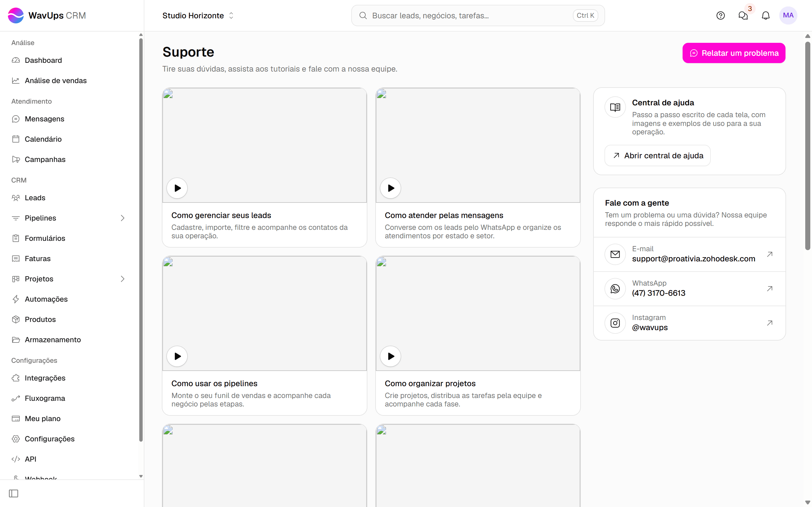Viewport: 812px width, 507px height.
Task: Click the Instagram contact icon
Action: click(x=615, y=323)
